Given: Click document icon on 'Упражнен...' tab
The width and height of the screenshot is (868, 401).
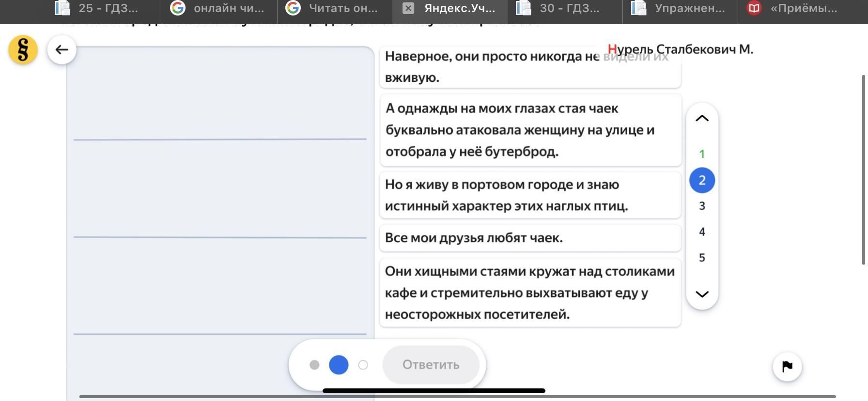Looking at the screenshot, I should [x=639, y=8].
